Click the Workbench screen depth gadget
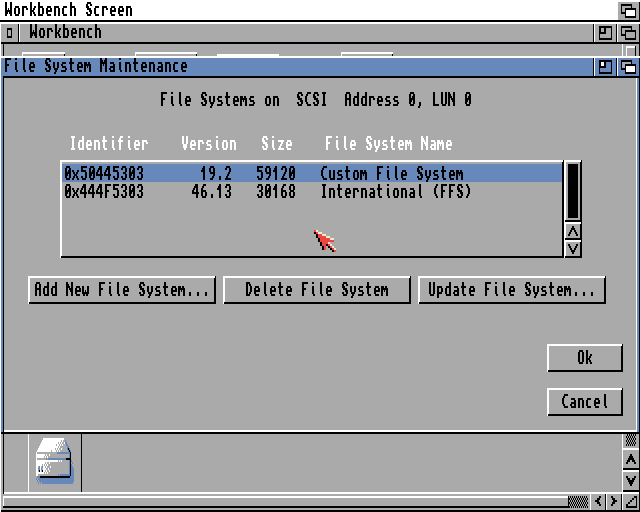The height and width of the screenshot is (512, 640). 628,10
